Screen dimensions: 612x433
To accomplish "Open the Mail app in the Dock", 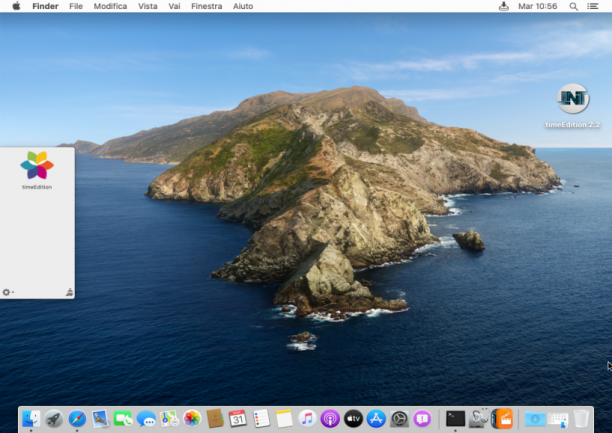I will (x=100, y=419).
